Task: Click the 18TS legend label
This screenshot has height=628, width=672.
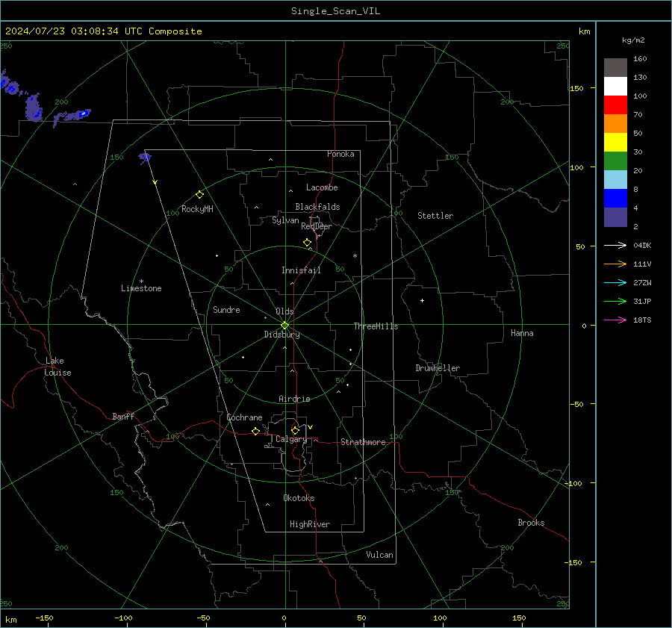Action: (642, 320)
